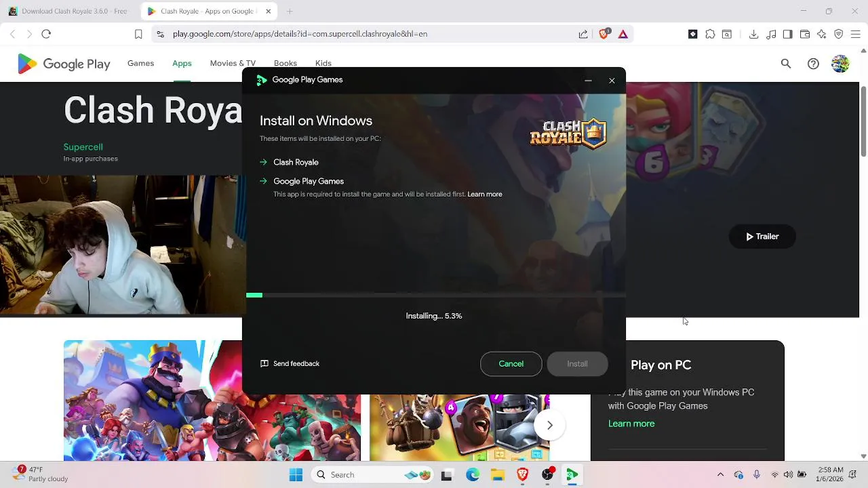Reload the page with the refresh icon
Image resolution: width=868 pixels, height=488 pixels.
[46, 34]
